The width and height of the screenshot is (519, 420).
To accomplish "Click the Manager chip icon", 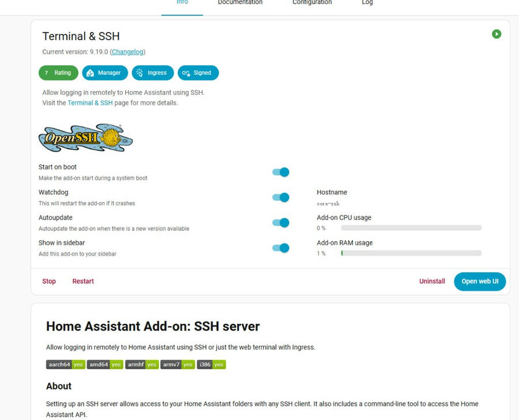I will click(90, 73).
